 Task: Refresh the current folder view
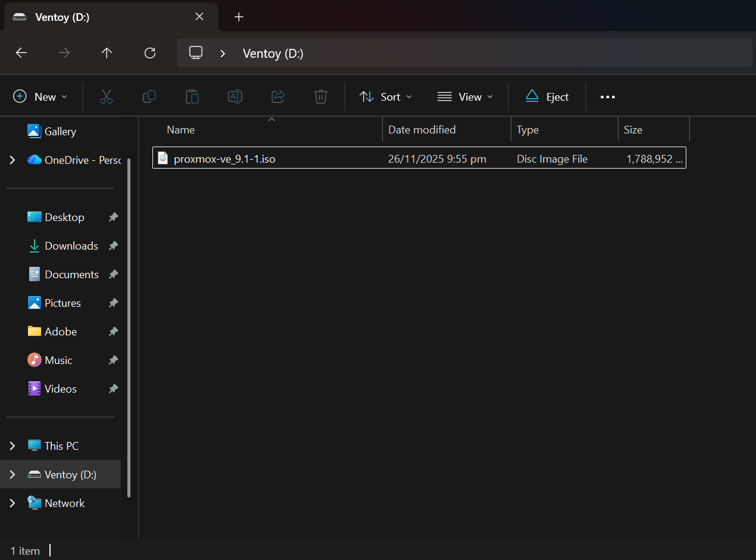pos(150,53)
